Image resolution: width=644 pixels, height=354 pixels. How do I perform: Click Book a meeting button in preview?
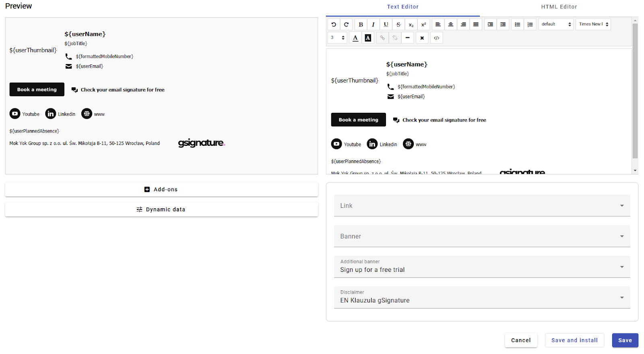coord(37,89)
